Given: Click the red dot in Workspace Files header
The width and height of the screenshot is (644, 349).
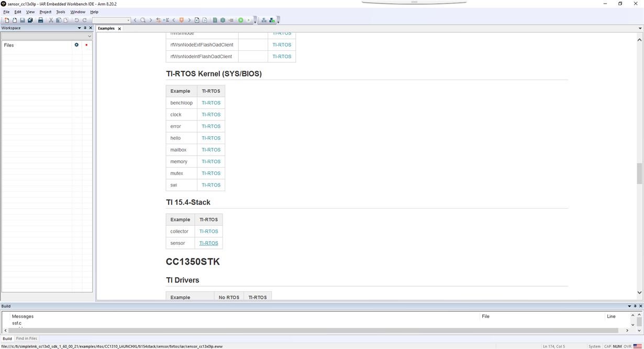Looking at the screenshot, I should click(86, 45).
